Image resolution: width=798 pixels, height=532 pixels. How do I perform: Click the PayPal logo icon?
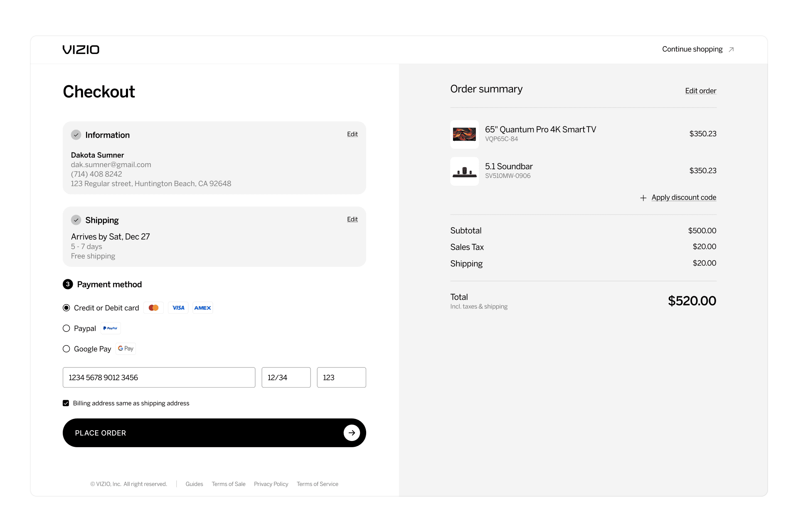111,328
